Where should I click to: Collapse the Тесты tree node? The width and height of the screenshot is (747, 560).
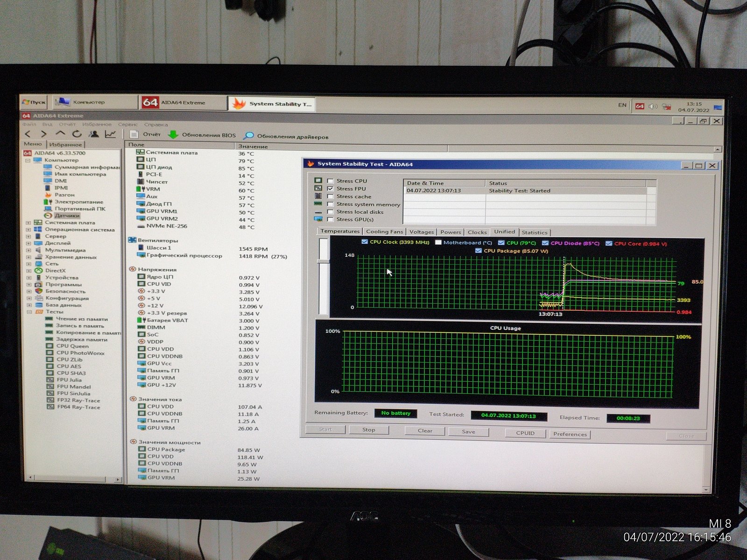(x=29, y=312)
